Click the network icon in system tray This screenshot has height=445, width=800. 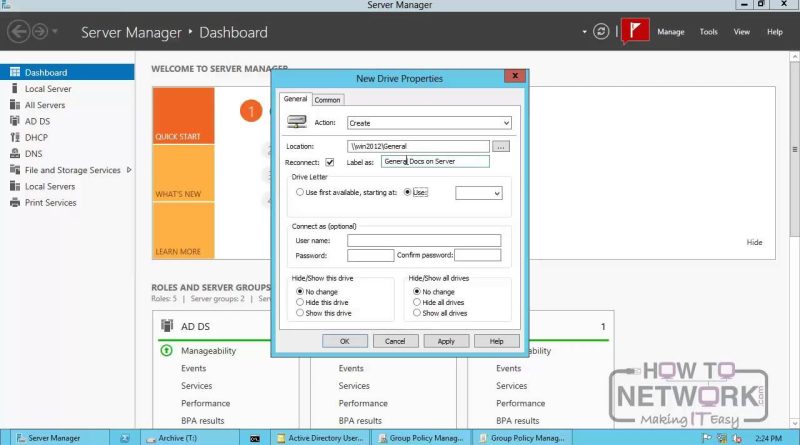(x=721, y=438)
